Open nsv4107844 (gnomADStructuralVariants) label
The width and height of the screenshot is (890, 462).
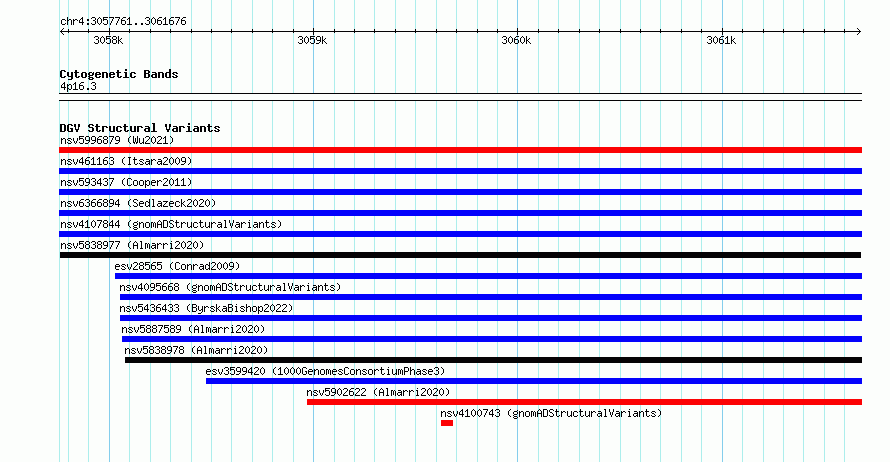[x=171, y=224]
